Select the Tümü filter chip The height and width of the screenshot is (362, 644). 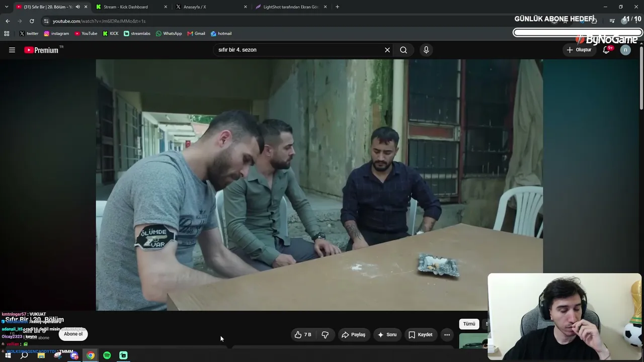pyautogui.click(x=469, y=324)
